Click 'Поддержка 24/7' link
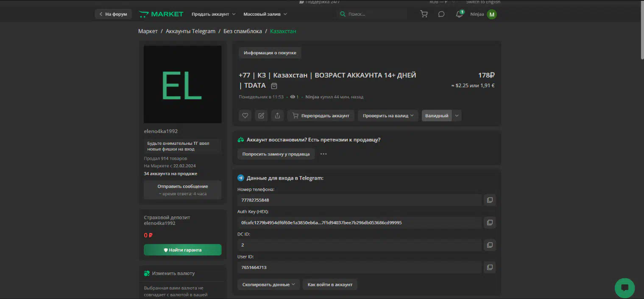 tap(319, 2)
